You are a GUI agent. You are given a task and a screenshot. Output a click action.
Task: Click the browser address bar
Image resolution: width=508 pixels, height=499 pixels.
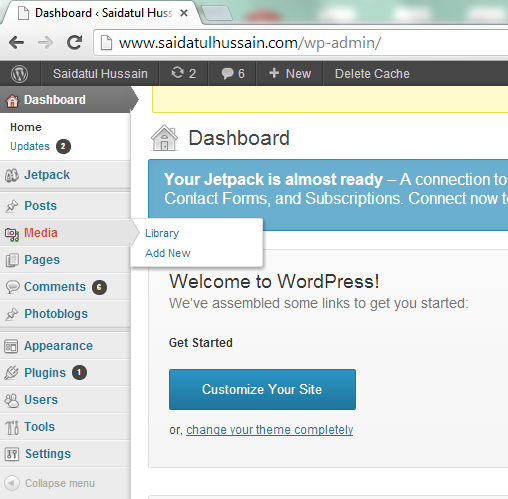(x=300, y=43)
